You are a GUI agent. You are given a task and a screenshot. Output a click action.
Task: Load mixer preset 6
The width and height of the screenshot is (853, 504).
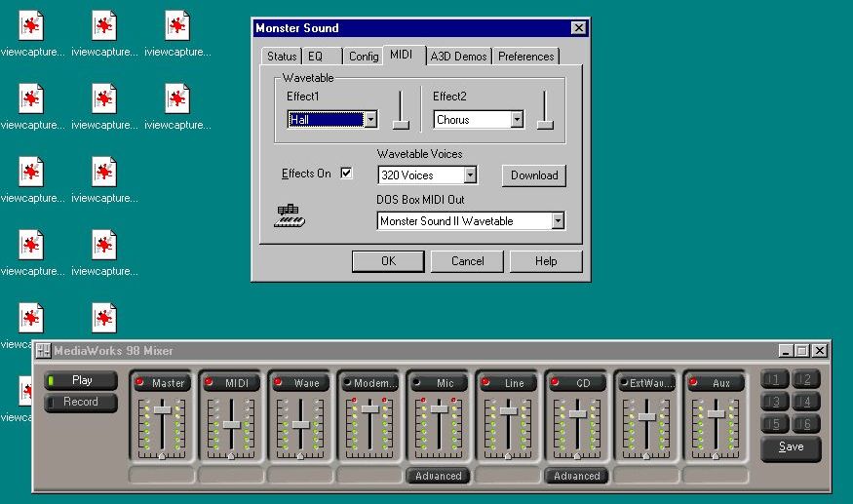[x=806, y=423]
